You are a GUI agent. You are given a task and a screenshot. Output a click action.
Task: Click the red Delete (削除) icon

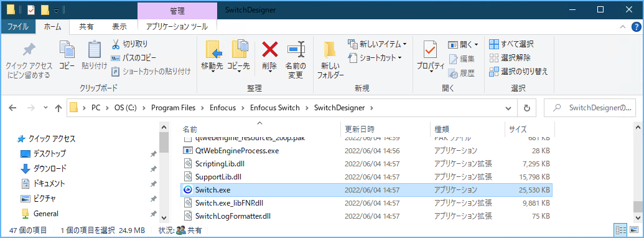[x=270, y=50]
